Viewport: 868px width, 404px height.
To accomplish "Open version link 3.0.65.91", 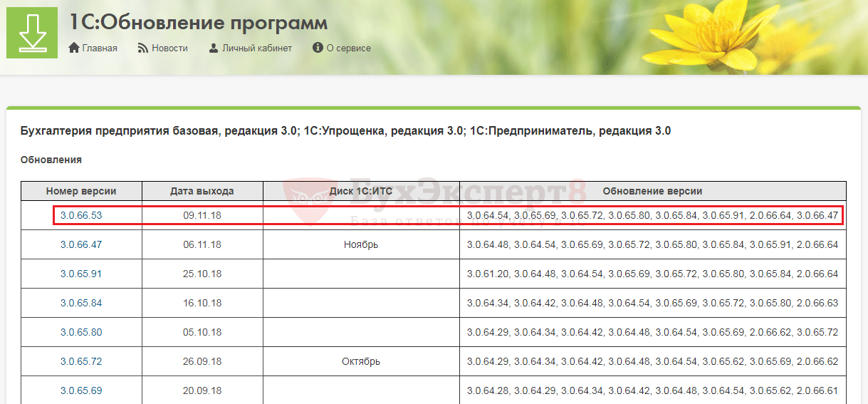I will pos(81,274).
